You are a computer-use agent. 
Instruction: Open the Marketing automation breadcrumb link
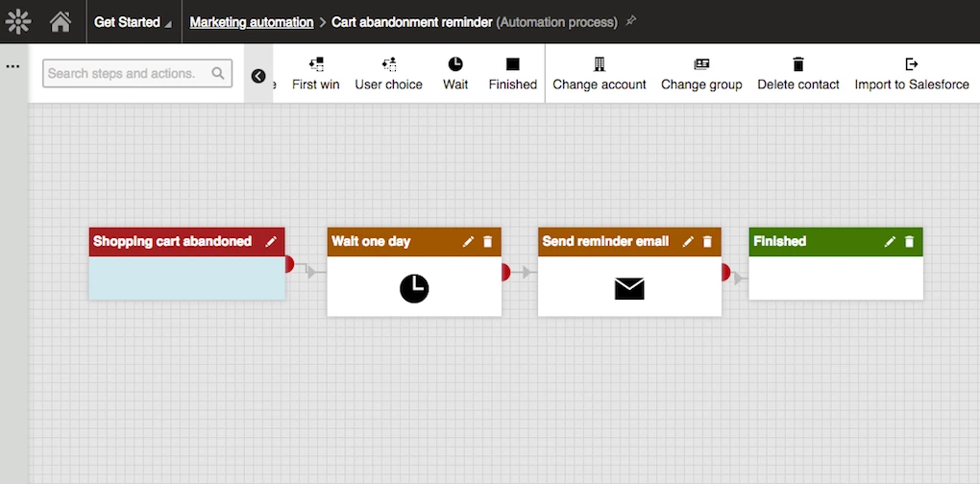pyautogui.click(x=252, y=22)
